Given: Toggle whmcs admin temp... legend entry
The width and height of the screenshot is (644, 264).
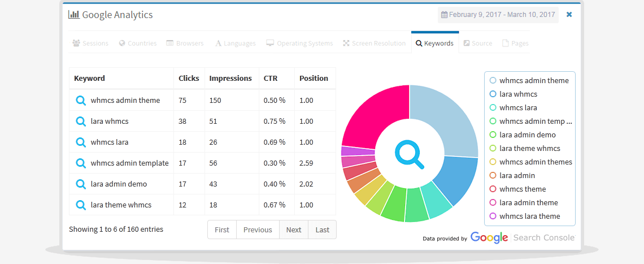Looking at the screenshot, I should [x=530, y=122].
